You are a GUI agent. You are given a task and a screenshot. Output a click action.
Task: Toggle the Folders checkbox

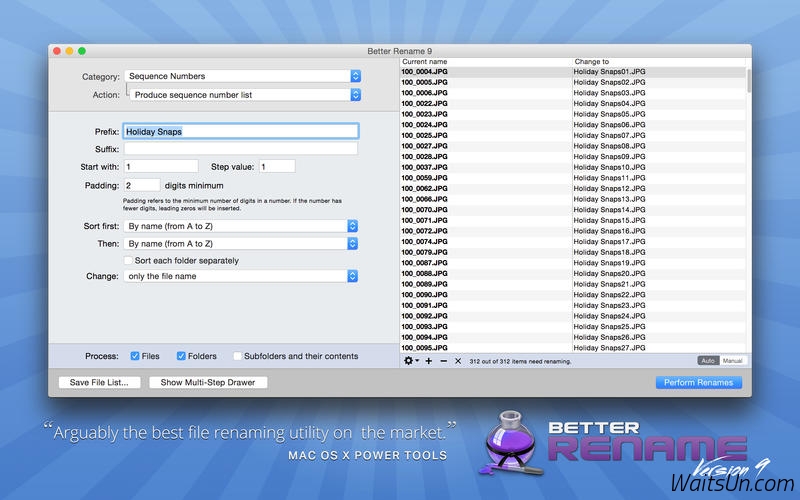point(181,356)
